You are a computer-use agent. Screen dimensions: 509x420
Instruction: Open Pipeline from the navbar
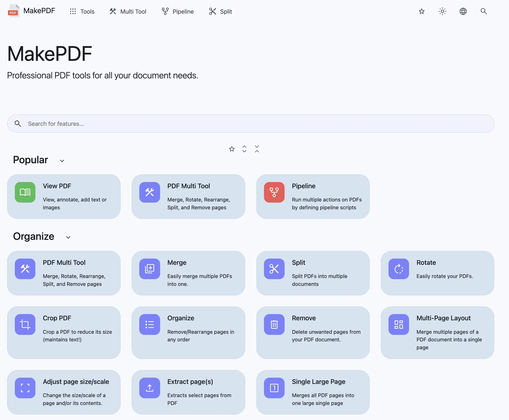click(178, 11)
